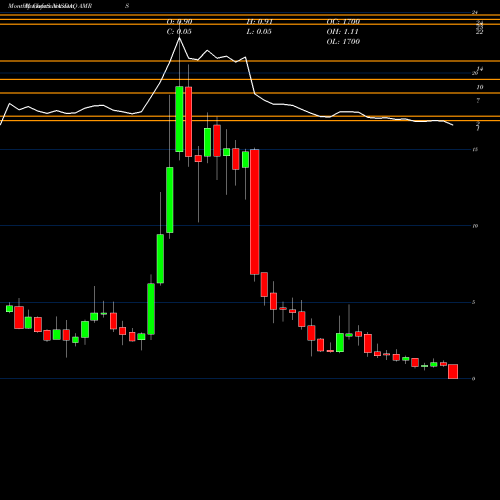The image size is (500, 500).
Task: Select the last red candle at chart's right end
Action: point(453,371)
